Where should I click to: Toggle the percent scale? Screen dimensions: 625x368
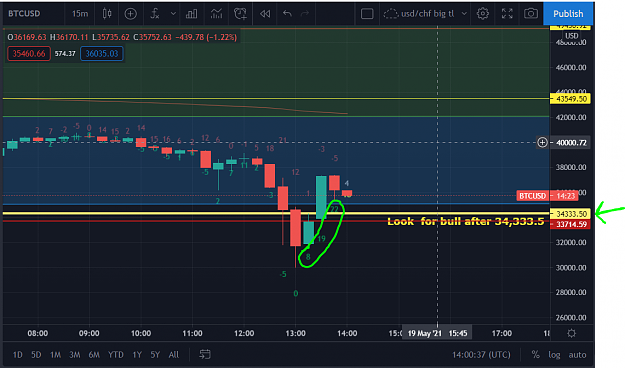(x=535, y=354)
